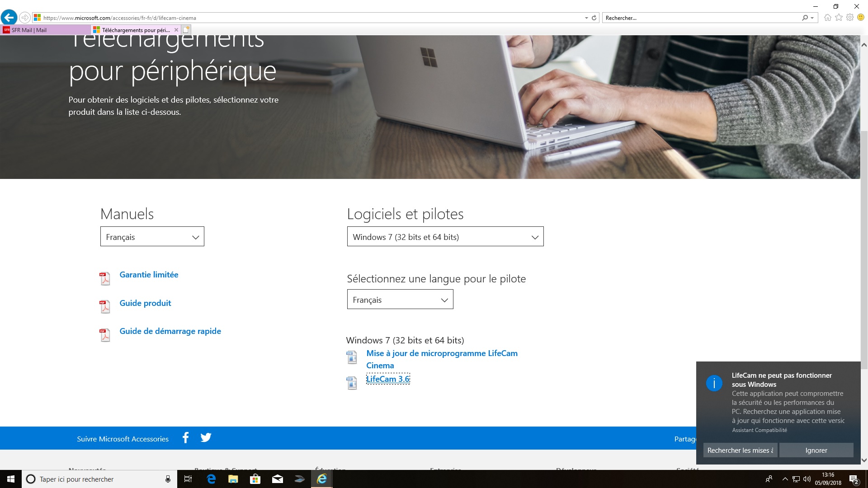Switch to the SFR Mail tab
The image size is (868, 488).
pos(45,30)
